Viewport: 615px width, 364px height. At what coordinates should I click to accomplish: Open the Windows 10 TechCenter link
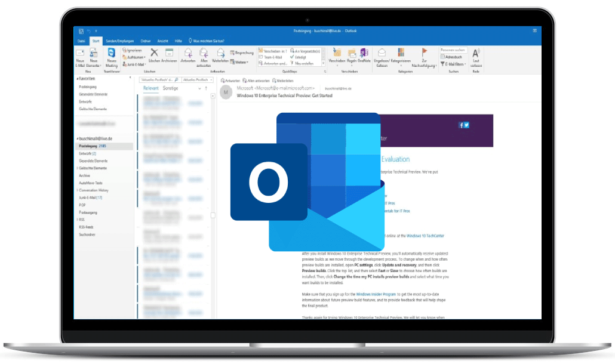tap(425, 236)
